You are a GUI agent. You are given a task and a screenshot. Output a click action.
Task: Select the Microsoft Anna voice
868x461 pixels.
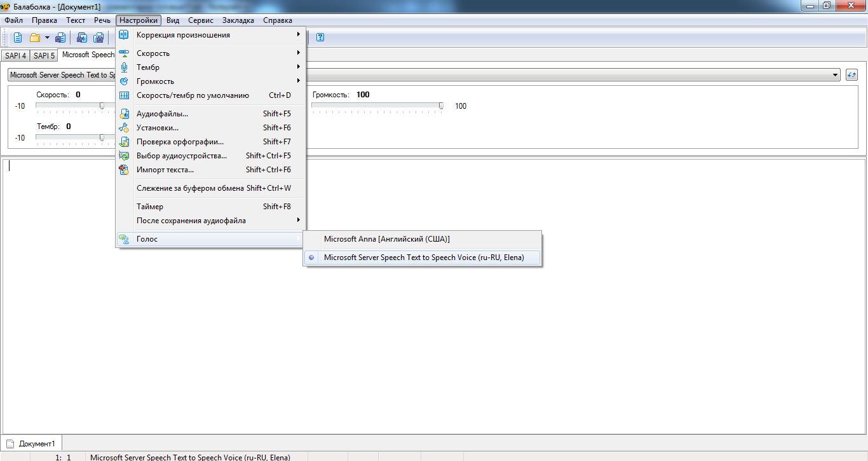[423, 239]
